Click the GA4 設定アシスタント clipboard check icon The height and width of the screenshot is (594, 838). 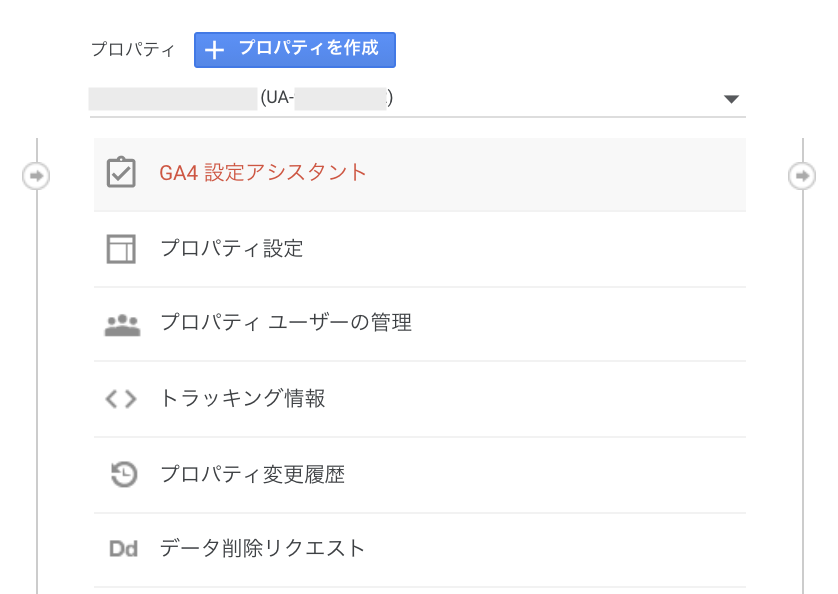coord(121,172)
